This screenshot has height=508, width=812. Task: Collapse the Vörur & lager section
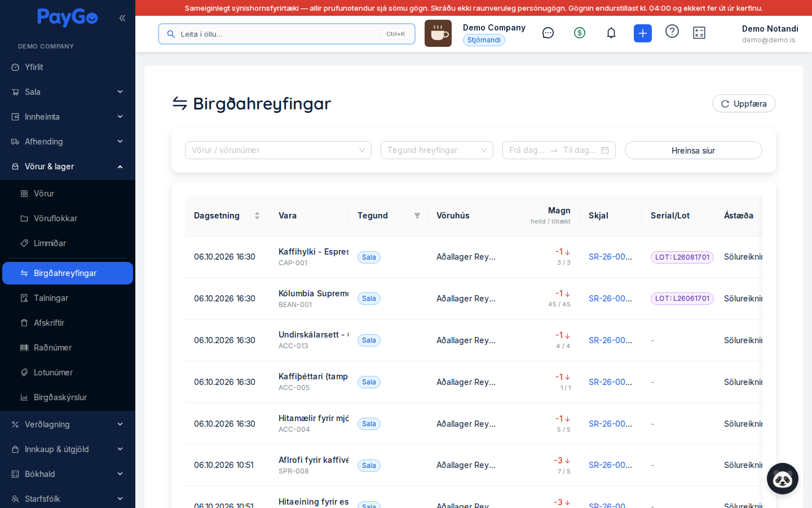coord(68,167)
